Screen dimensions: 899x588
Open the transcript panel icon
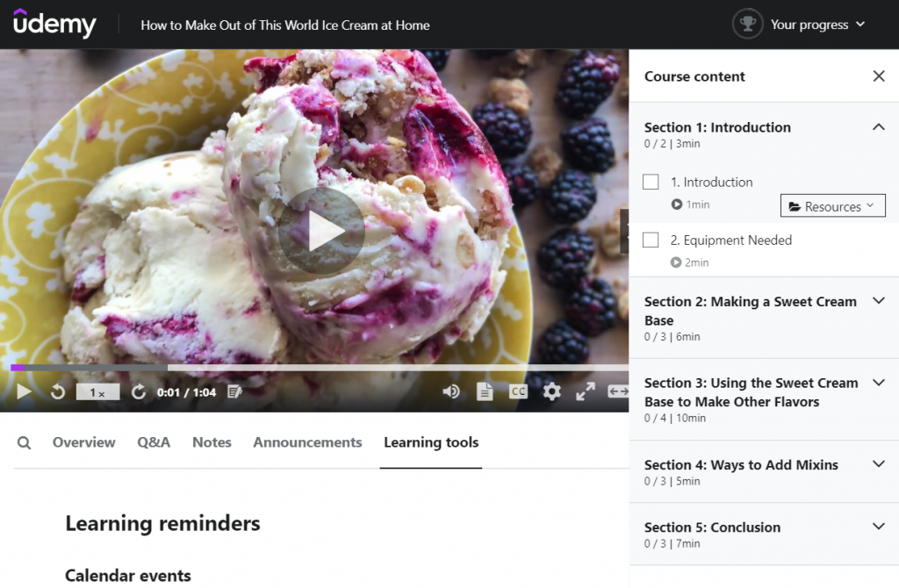click(485, 391)
